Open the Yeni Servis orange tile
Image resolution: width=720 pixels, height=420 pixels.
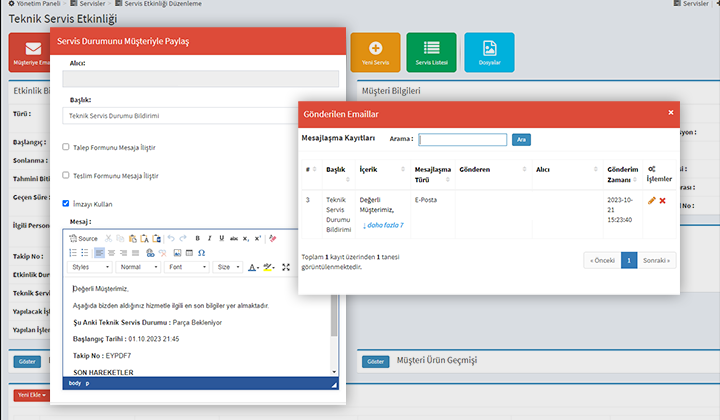click(375, 52)
